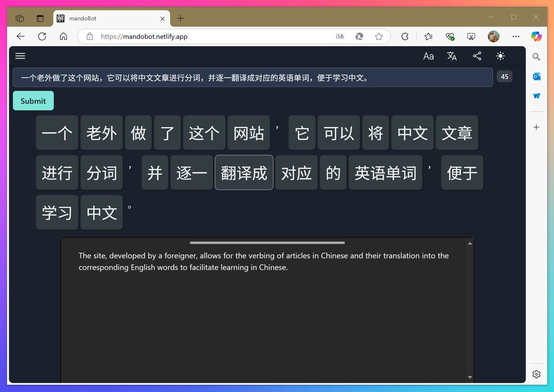Select the word tile 的
Viewport: 554px width, 392px height.
click(333, 173)
